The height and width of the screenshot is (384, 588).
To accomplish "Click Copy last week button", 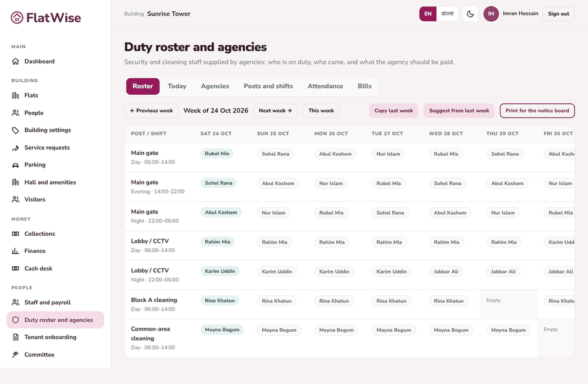I will coord(394,111).
